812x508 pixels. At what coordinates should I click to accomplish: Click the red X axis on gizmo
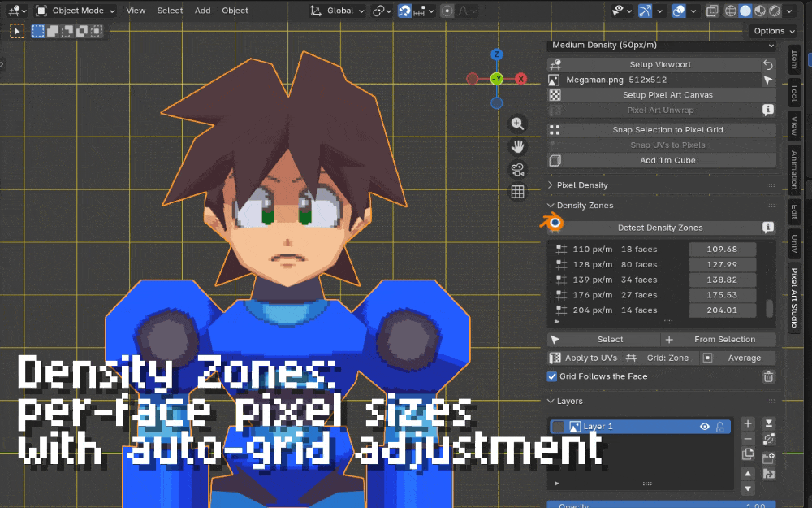521,79
